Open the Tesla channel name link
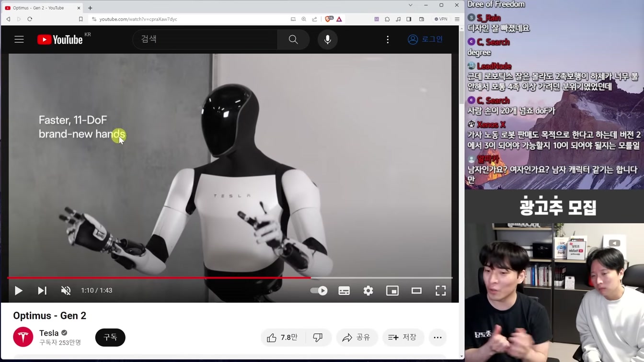This screenshot has width=644, height=362. pos(49,333)
